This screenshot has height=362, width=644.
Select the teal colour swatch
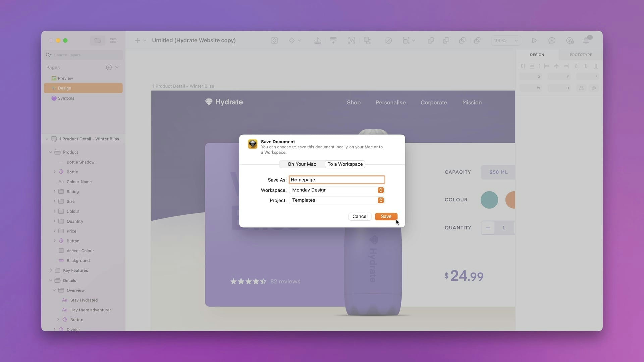[490, 200]
